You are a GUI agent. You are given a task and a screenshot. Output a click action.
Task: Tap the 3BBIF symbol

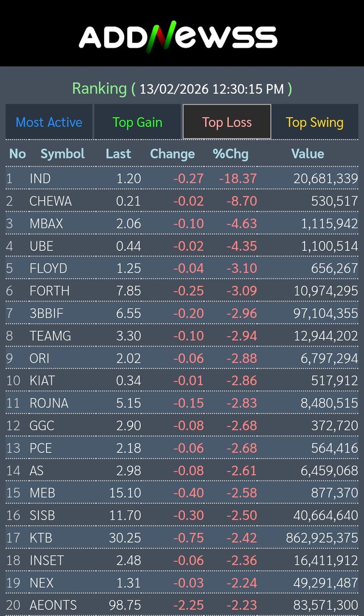pos(46,313)
